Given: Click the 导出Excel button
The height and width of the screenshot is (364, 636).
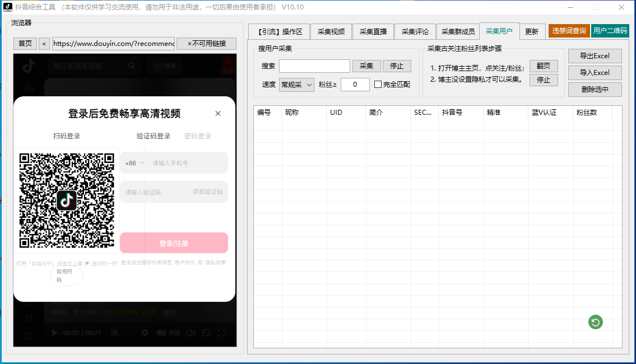Looking at the screenshot, I should [x=595, y=55].
